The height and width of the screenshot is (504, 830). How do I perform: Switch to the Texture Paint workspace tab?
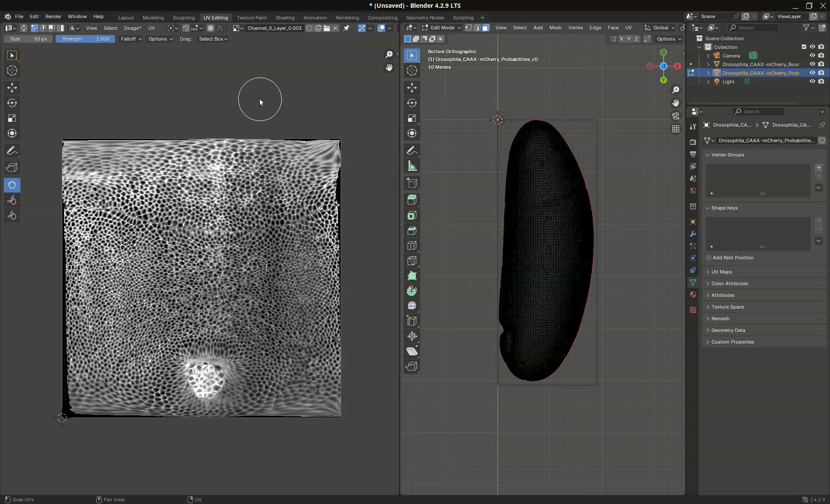pyautogui.click(x=252, y=18)
